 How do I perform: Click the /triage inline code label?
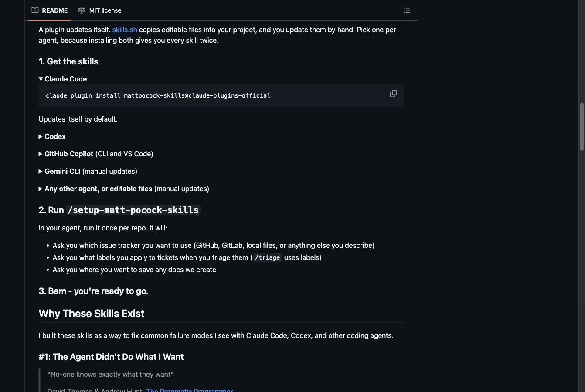tap(267, 257)
